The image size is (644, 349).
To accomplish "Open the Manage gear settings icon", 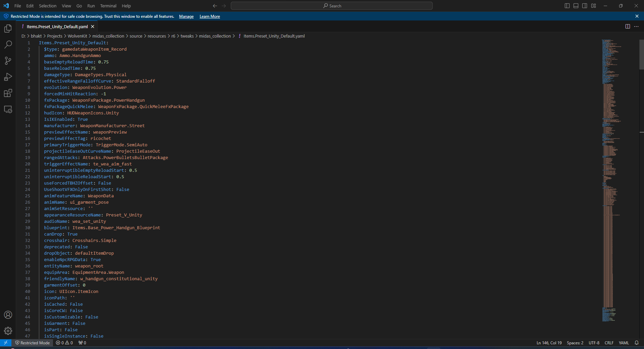I will pos(8,331).
